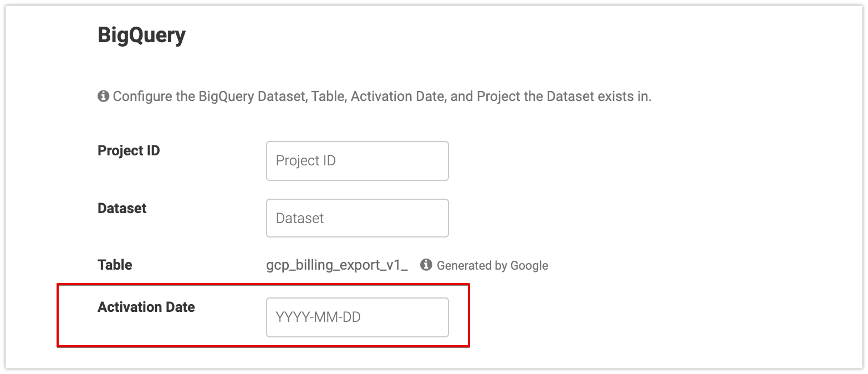Click the bold Dataset field label
The height and width of the screenshot is (374, 868).
122,209
